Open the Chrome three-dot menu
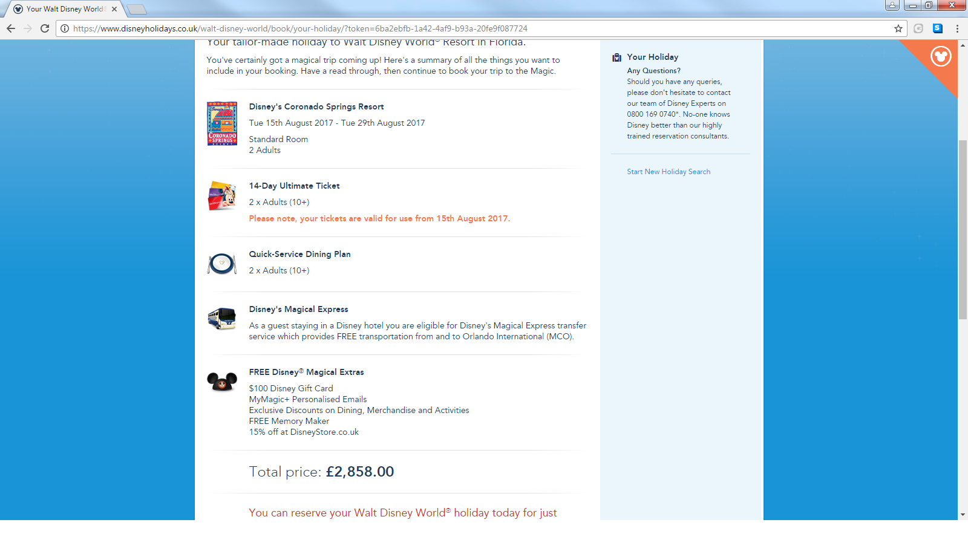The width and height of the screenshot is (968, 560). (x=957, y=28)
